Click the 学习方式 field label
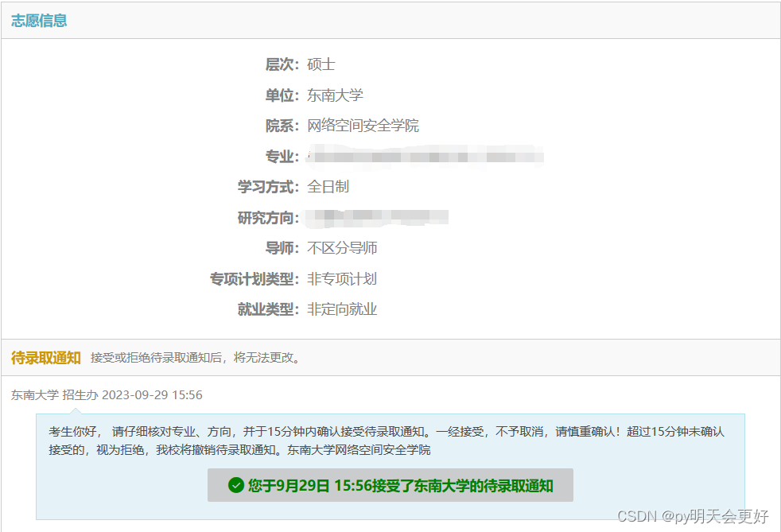The width and height of the screenshot is (781, 532). coord(268,187)
